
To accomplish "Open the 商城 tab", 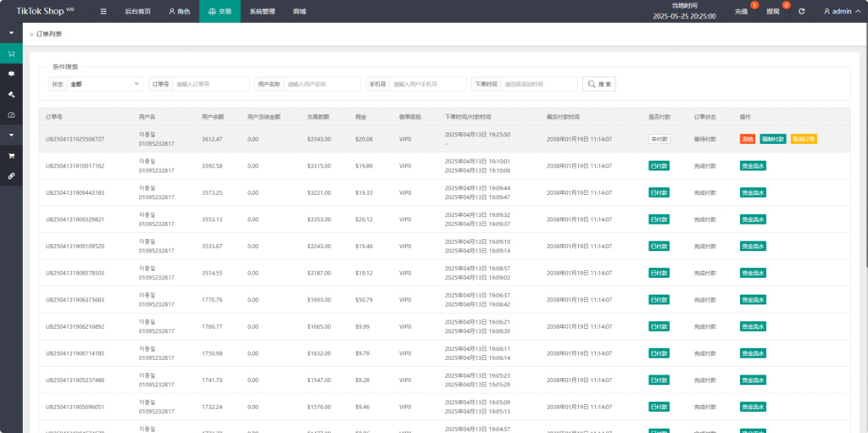I will [x=299, y=11].
